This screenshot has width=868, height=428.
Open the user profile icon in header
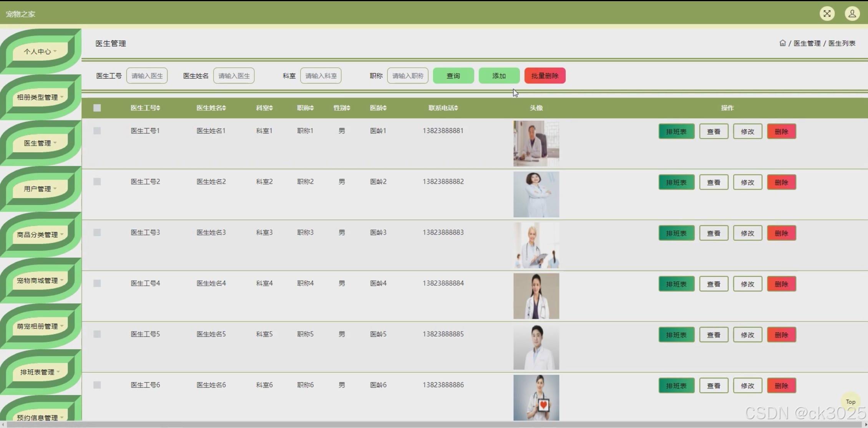click(852, 14)
